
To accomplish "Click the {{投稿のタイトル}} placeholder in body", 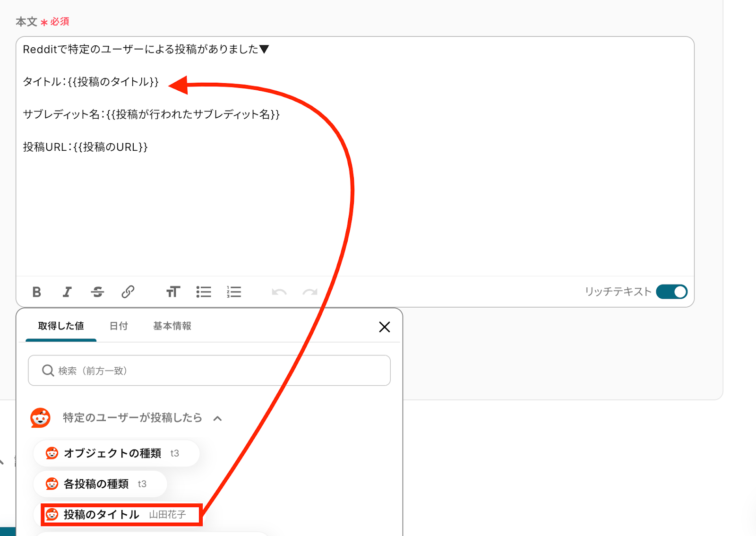I will pos(113,82).
